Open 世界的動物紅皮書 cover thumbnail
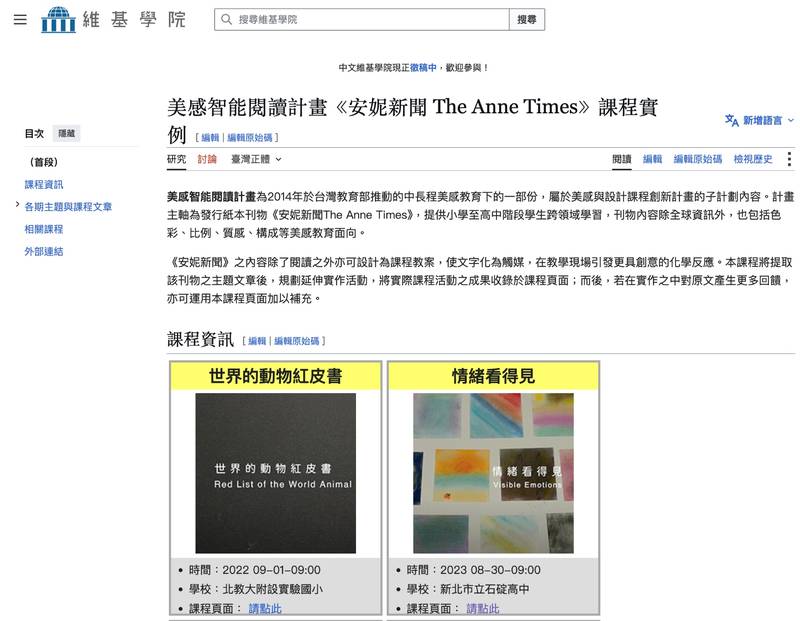800x621 pixels. click(x=276, y=473)
